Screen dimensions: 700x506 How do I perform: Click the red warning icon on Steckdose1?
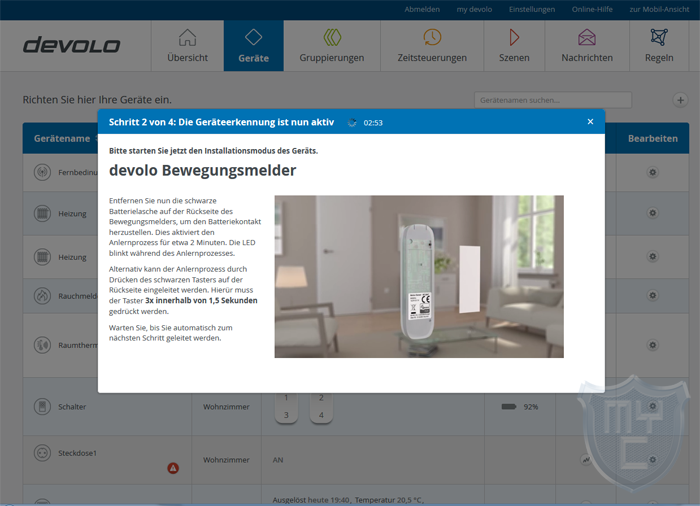coord(173,468)
